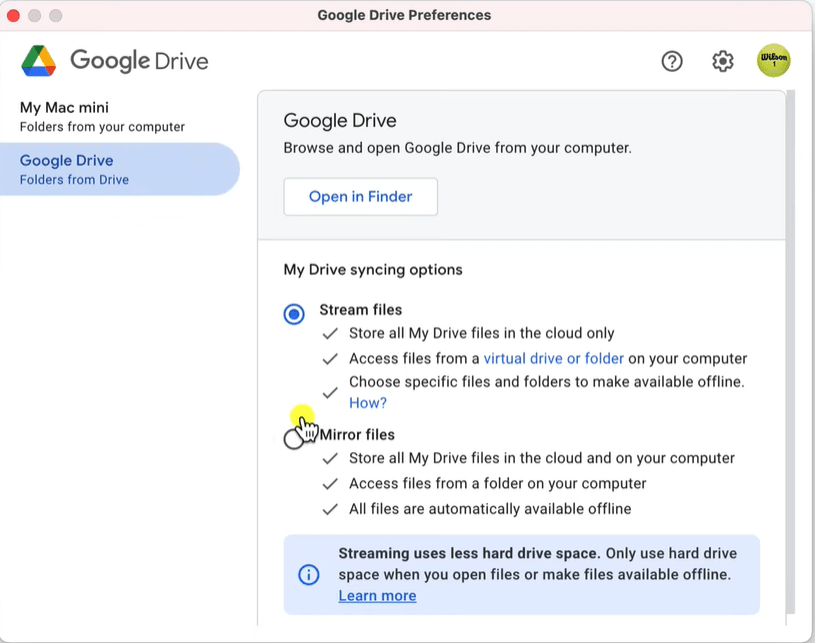This screenshot has width=815, height=643.
Task: Open the Learn more link
Action: pos(377,596)
